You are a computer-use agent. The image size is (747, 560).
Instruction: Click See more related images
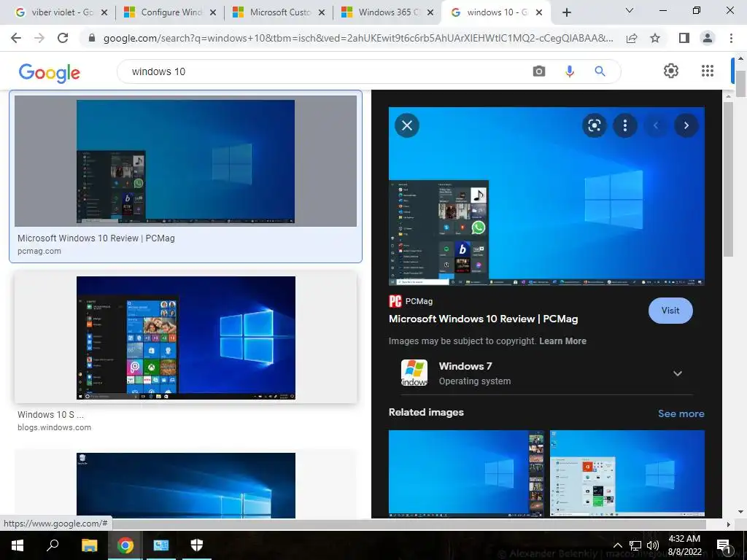681,413
